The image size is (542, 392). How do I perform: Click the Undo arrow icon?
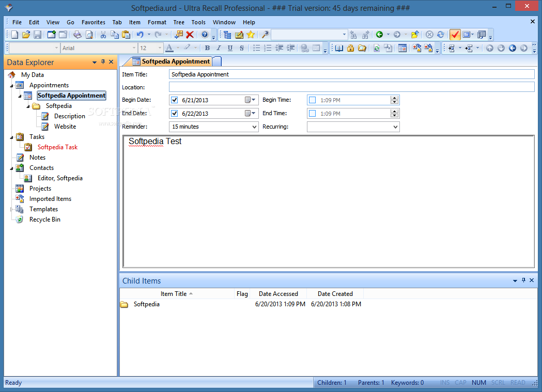[140, 35]
